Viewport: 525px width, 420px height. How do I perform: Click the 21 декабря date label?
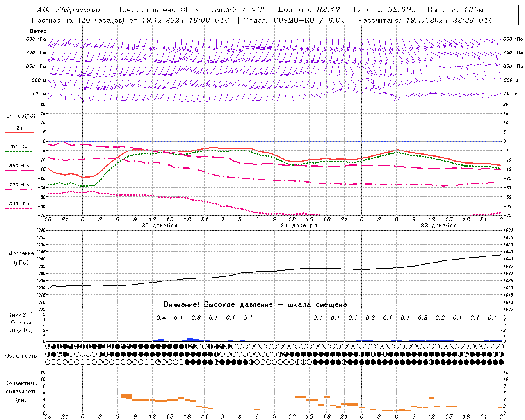(x=299, y=226)
